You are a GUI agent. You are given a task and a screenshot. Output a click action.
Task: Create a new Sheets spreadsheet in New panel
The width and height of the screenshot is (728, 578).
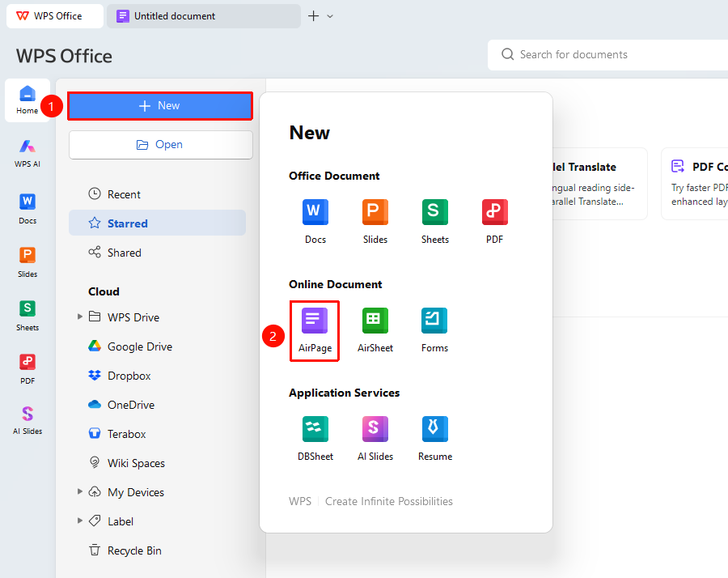point(435,222)
